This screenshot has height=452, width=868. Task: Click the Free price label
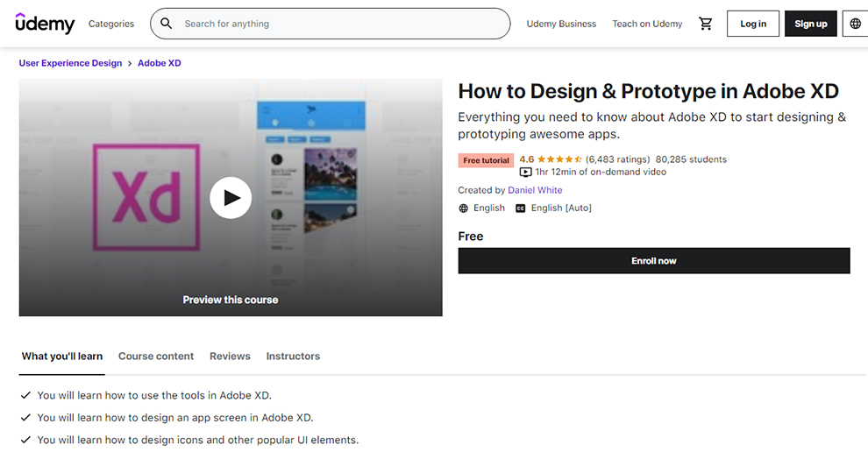tap(471, 237)
